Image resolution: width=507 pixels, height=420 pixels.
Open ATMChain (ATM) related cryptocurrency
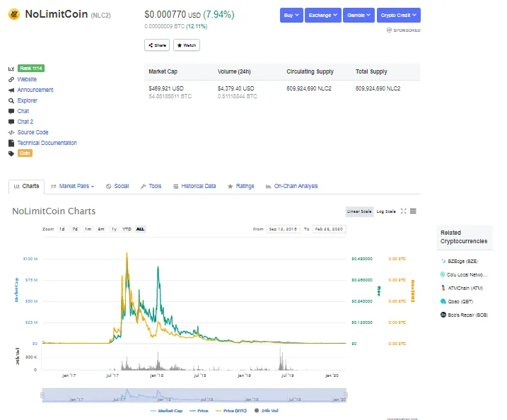465,288
